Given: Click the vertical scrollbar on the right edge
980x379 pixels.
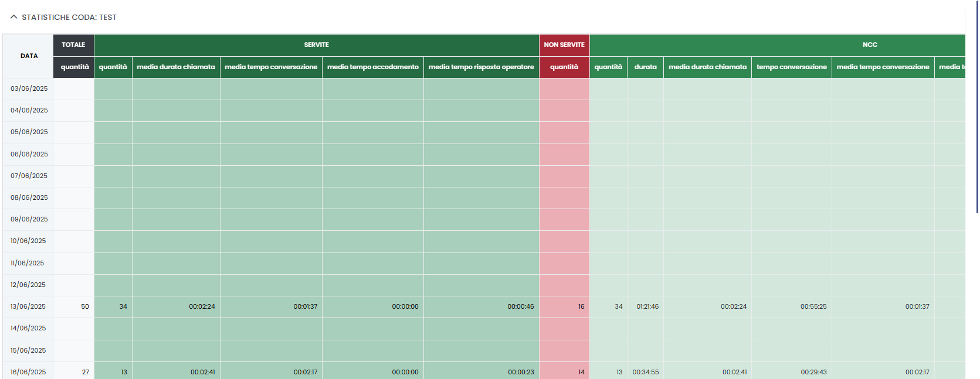Looking at the screenshot, I should [977, 105].
